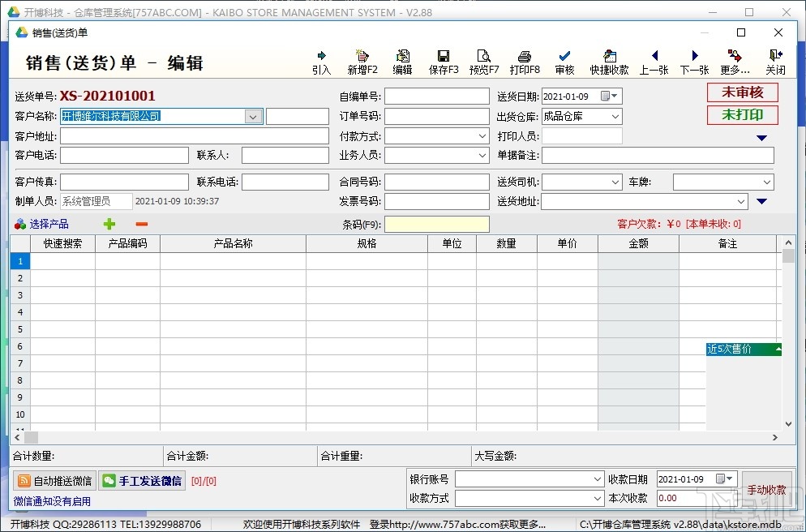Click the 发票号码 input field
Image resolution: width=806 pixels, height=532 pixels.
(x=437, y=201)
